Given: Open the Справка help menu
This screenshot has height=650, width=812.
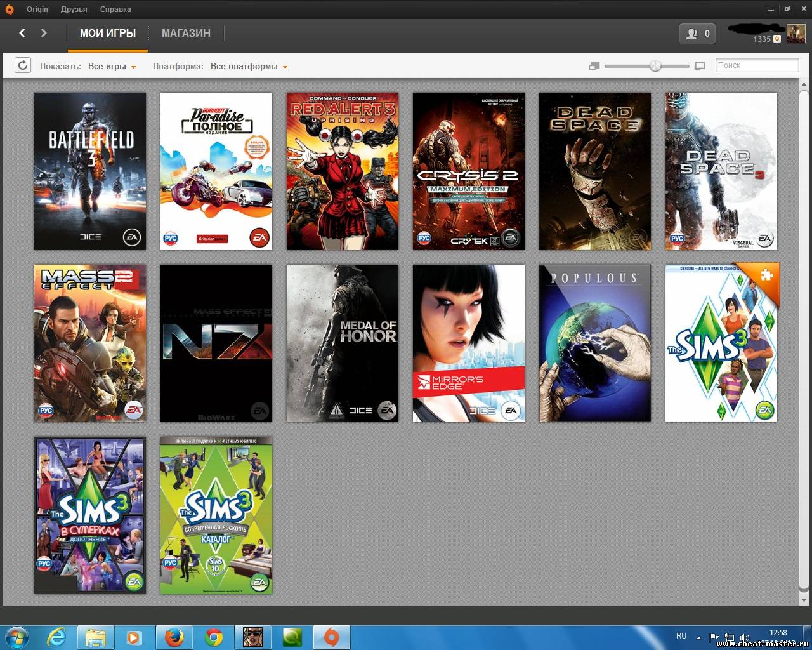Looking at the screenshot, I should pyautogui.click(x=115, y=10).
